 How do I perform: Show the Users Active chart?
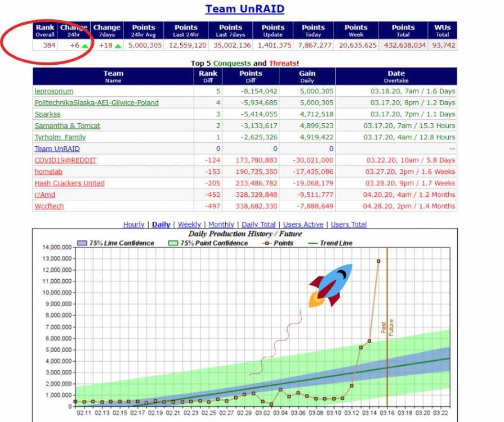pyautogui.click(x=303, y=225)
